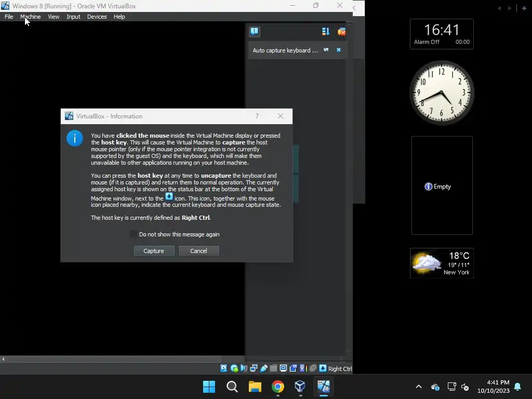This screenshot has height=399, width=532.
Task: Click the muted volume tray icon
Action: pyautogui.click(x=465, y=387)
